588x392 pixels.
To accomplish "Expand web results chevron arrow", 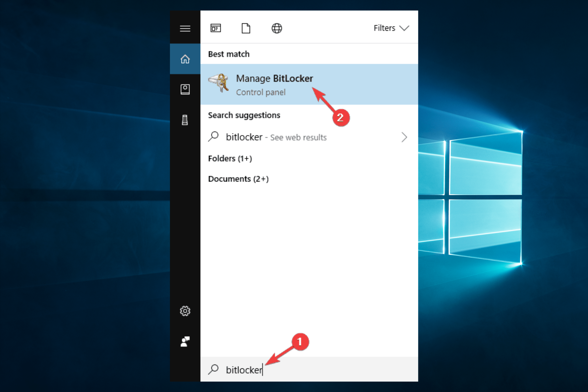I will coord(404,137).
